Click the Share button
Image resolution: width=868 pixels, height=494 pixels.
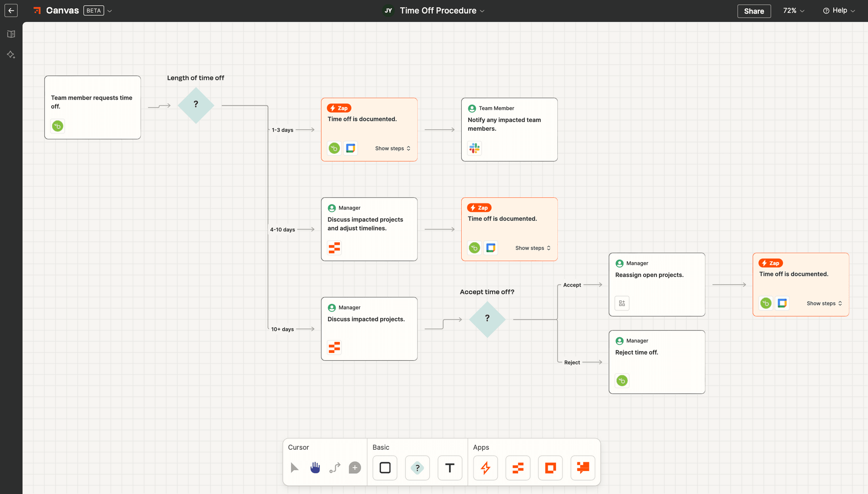coord(754,10)
